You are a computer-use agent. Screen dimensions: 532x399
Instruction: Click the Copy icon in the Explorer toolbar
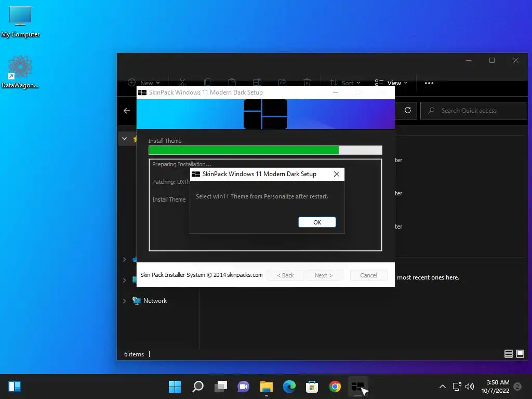point(207,83)
